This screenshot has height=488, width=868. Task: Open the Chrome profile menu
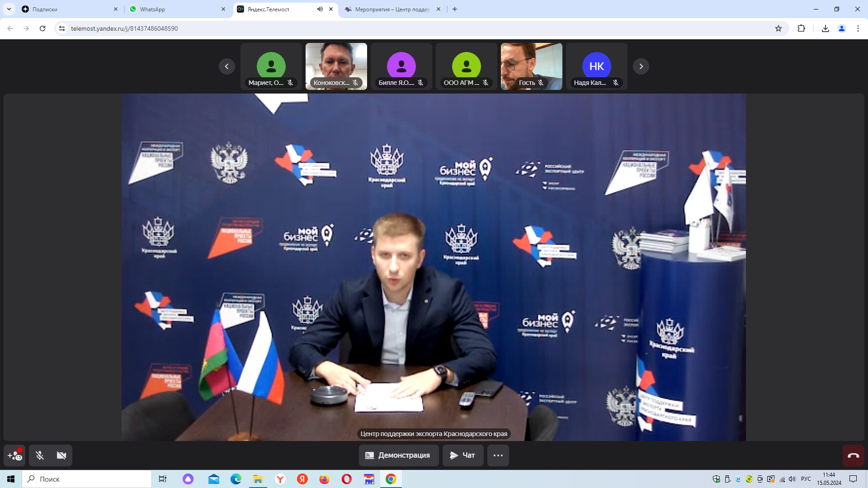click(x=842, y=28)
